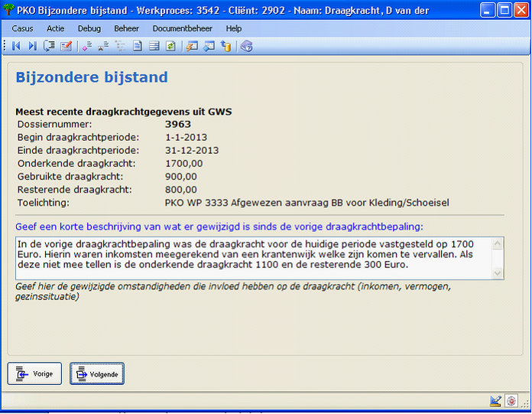Open the greyed tree structure toolbar icon
This screenshot has height=414, width=532.
pos(120,46)
